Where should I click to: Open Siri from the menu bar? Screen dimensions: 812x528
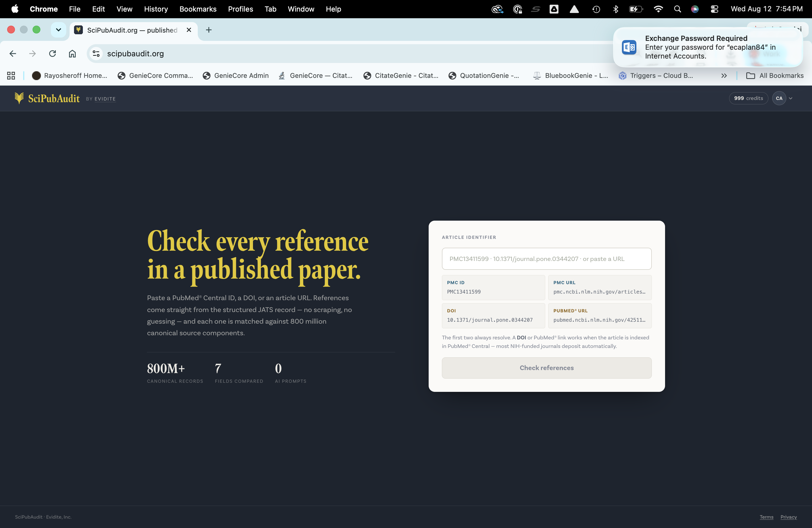[695, 9]
